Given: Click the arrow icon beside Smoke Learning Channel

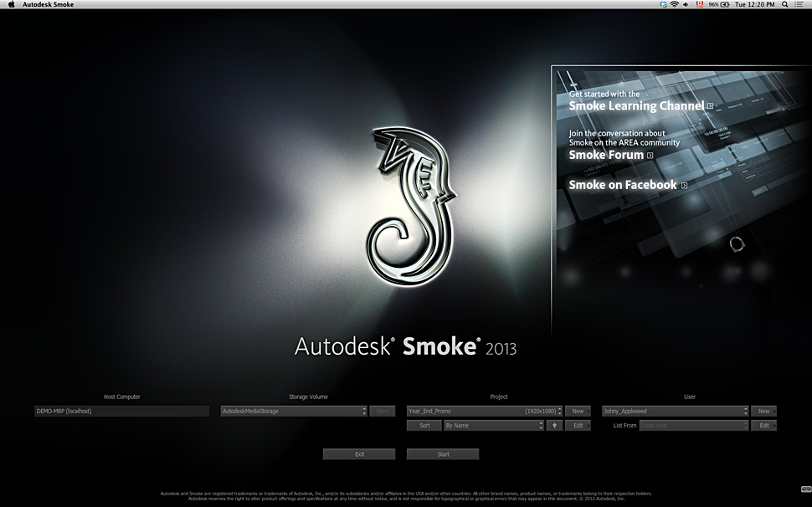Looking at the screenshot, I should pyautogui.click(x=710, y=106).
